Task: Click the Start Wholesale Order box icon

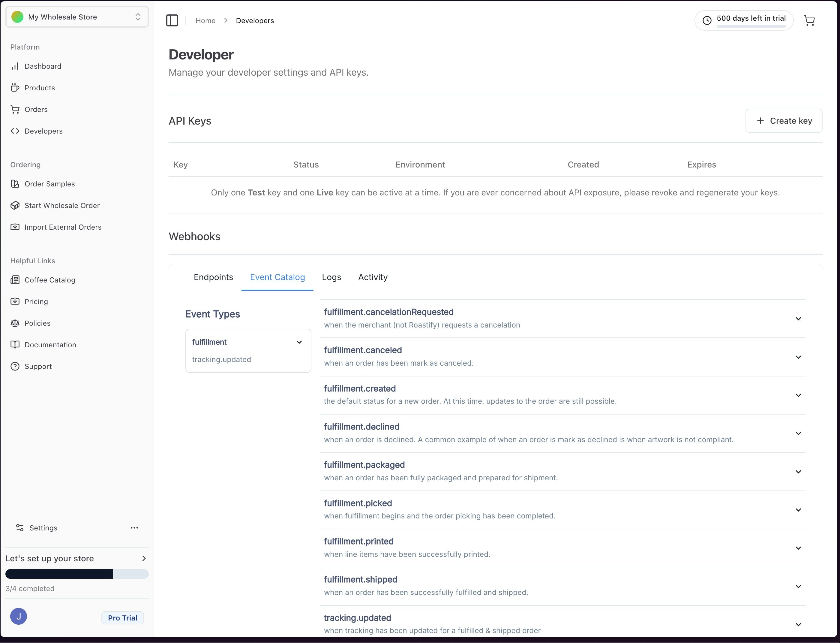Action: (15, 206)
